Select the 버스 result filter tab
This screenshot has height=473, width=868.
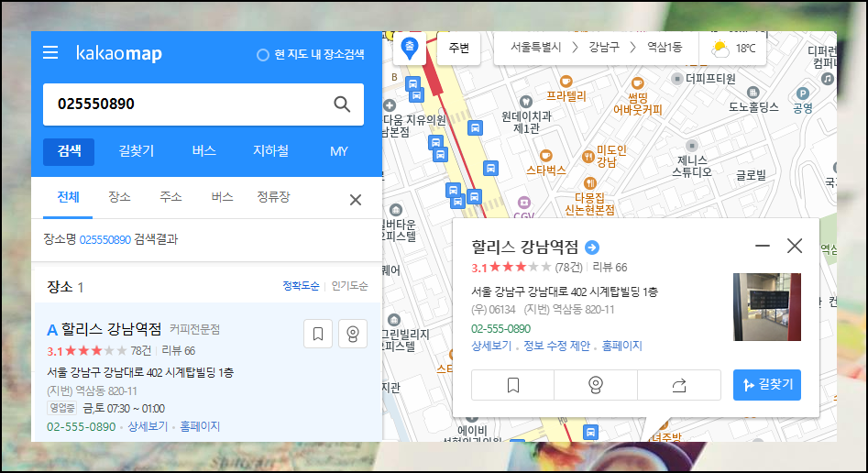click(222, 197)
